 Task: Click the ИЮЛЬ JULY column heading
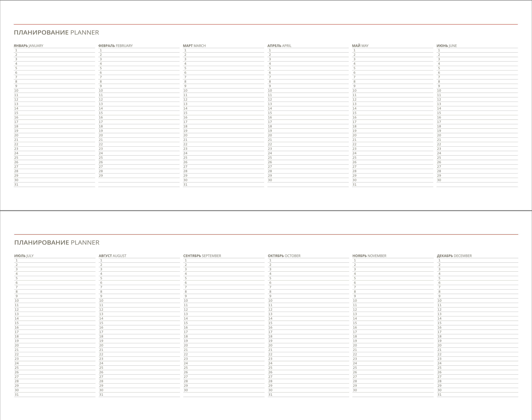(24, 256)
